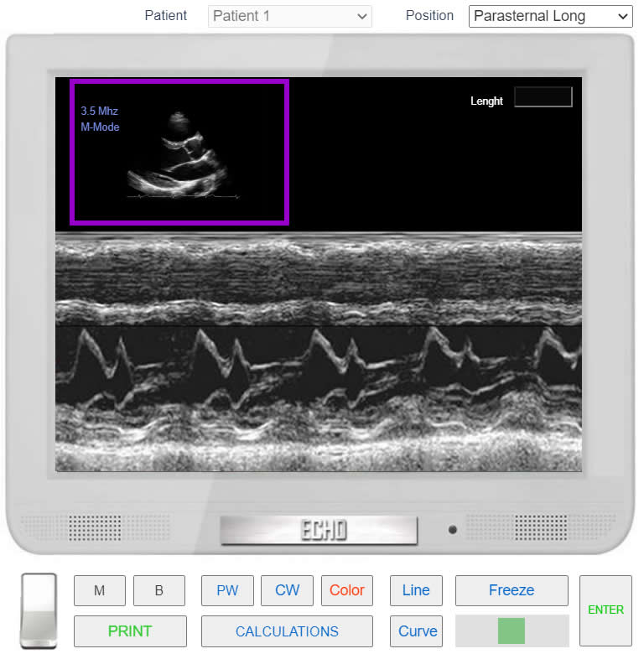Click the parasternal long-axis thumbnail

179,153
